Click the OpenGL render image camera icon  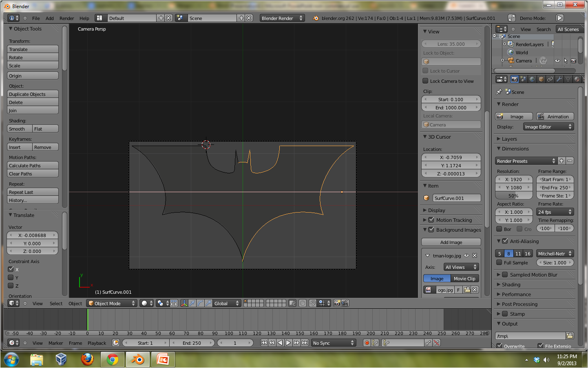tap(337, 303)
